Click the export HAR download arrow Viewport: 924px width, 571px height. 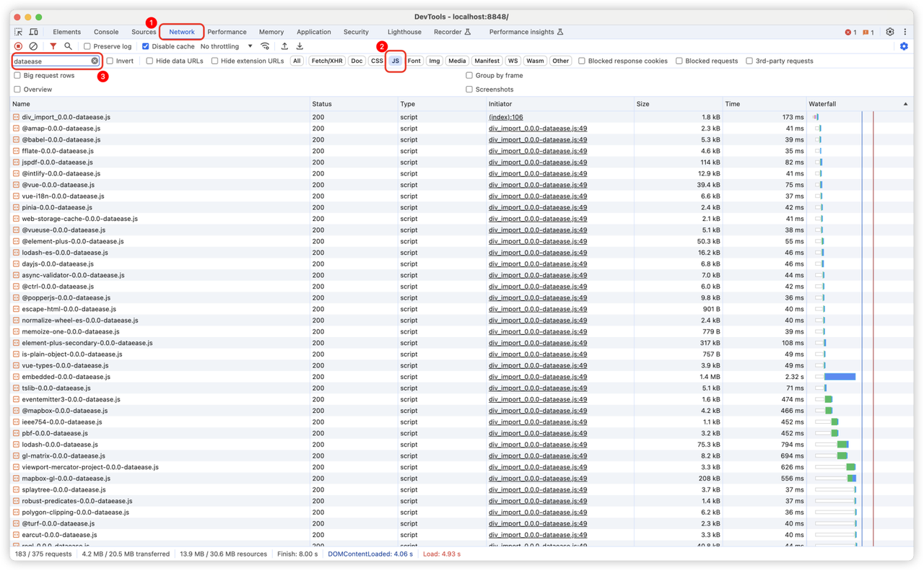[300, 46]
